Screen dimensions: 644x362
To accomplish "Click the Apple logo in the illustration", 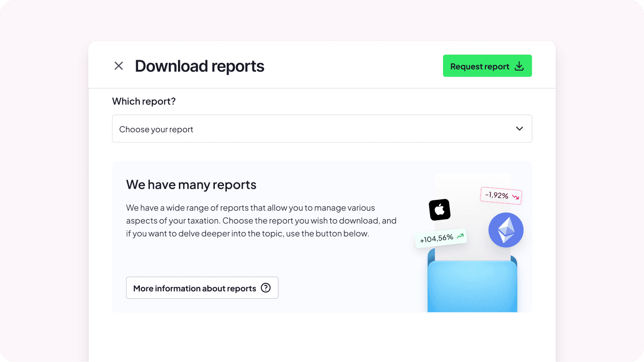I will coord(439,209).
